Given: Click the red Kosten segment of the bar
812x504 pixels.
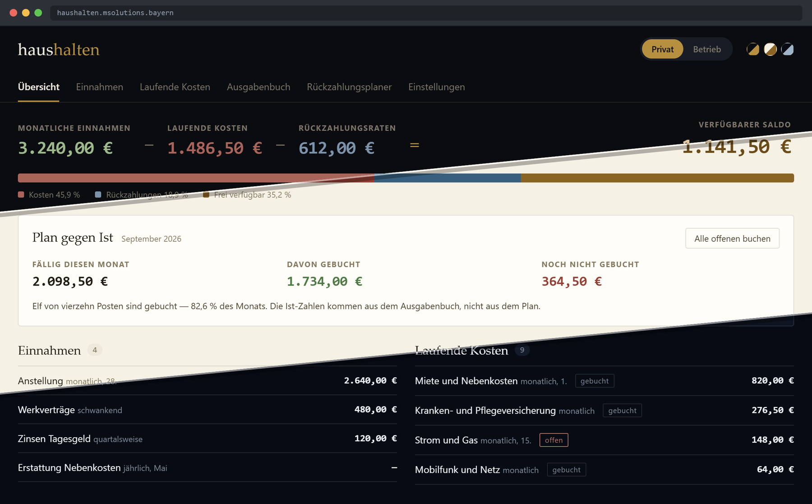Looking at the screenshot, I should coord(196,178).
